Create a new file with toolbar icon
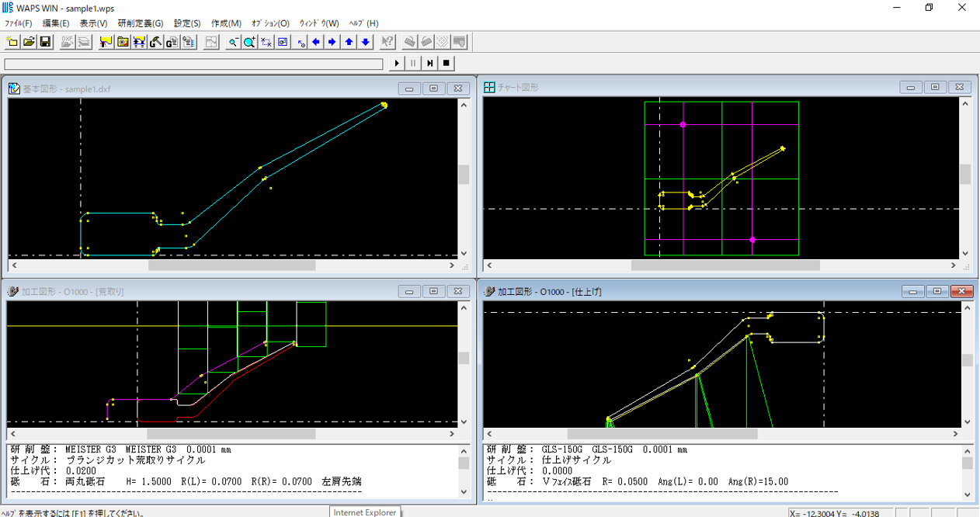 (x=12, y=42)
